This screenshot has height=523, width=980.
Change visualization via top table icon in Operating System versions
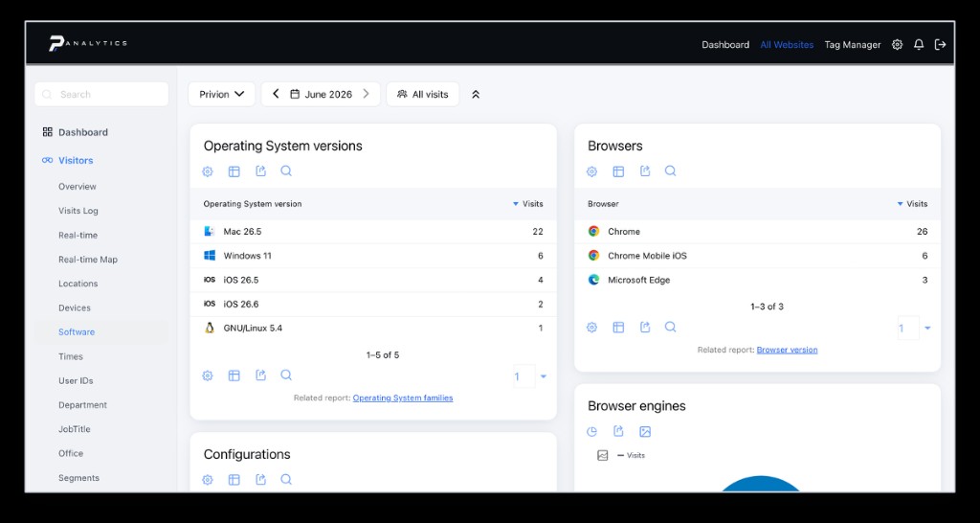tap(234, 171)
